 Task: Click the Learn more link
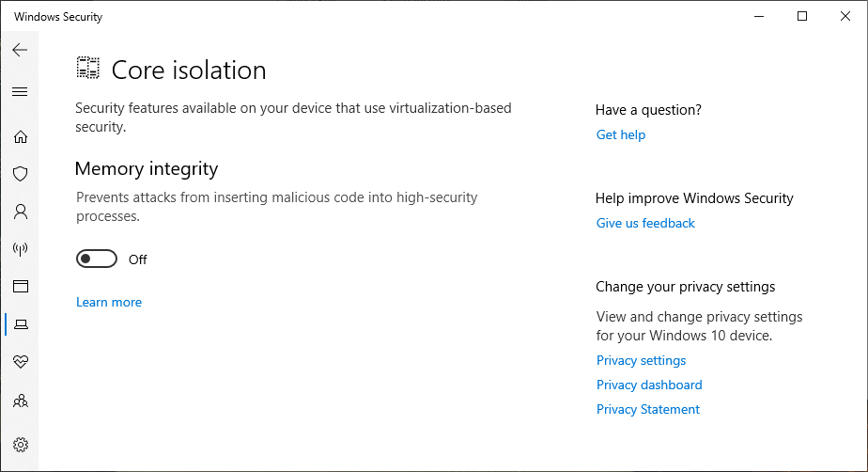(x=109, y=303)
